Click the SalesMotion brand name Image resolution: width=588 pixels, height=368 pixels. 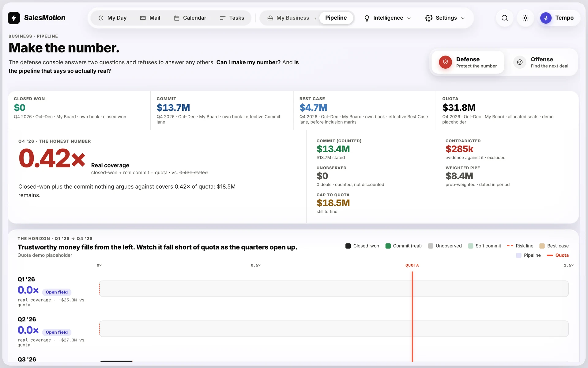click(45, 18)
